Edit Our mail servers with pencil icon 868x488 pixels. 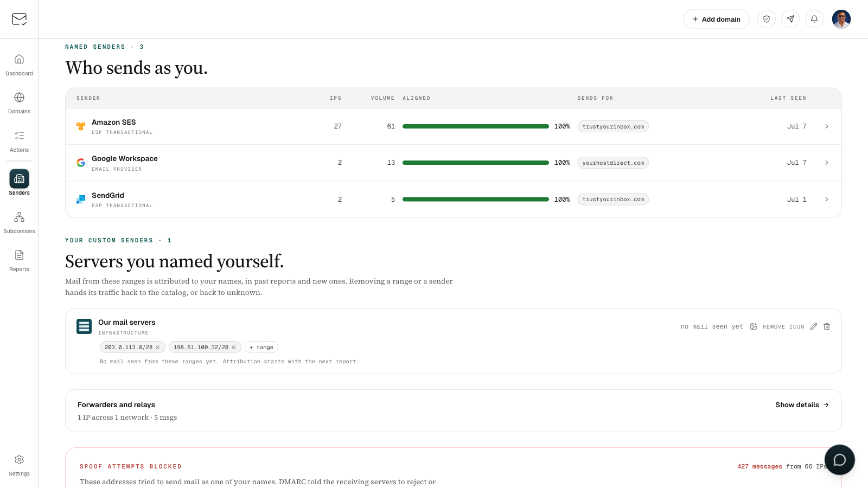(814, 326)
